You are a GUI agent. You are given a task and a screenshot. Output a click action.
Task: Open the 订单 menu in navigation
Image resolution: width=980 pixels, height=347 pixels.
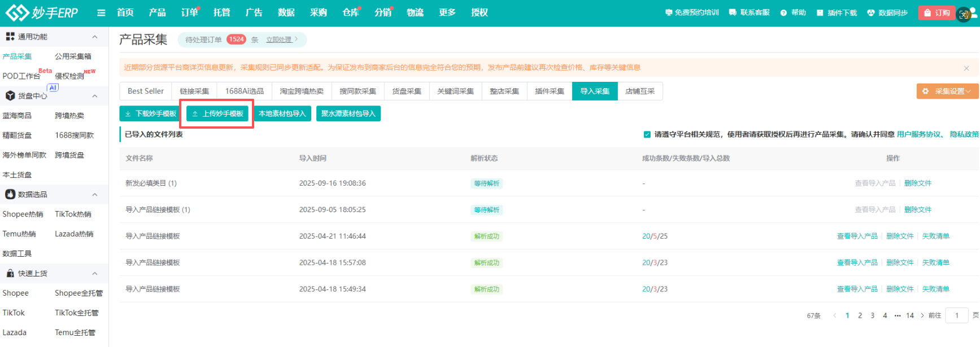[x=189, y=12]
